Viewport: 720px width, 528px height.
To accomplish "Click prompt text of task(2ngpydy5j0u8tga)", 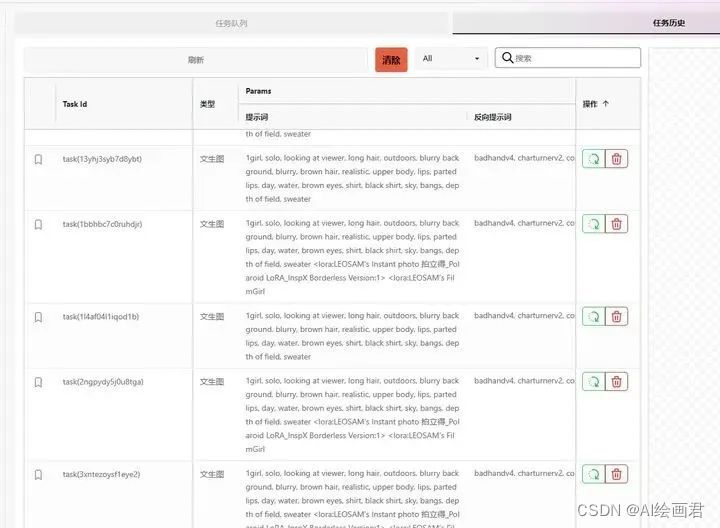I will coord(352,415).
